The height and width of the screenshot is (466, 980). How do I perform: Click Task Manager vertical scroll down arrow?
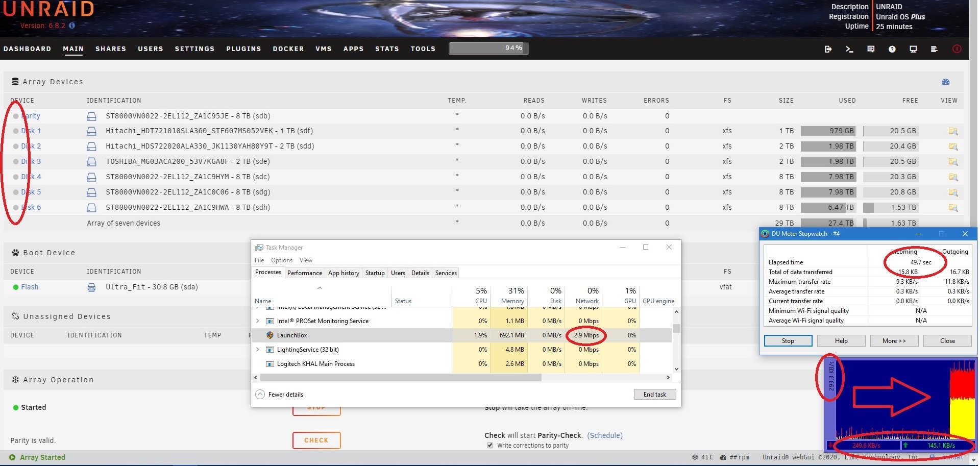click(676, 369)
